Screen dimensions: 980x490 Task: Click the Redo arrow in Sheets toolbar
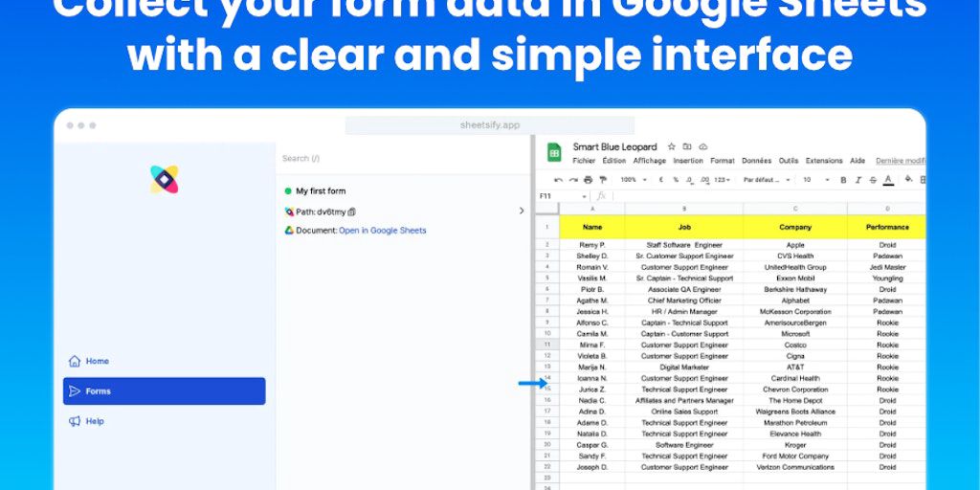(x=573, y=180)
